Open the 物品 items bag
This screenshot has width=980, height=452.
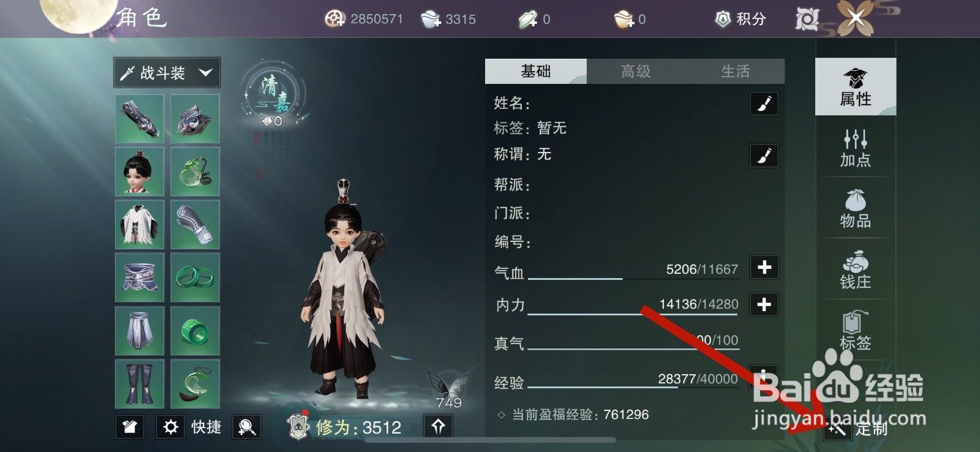click(855, 209)
